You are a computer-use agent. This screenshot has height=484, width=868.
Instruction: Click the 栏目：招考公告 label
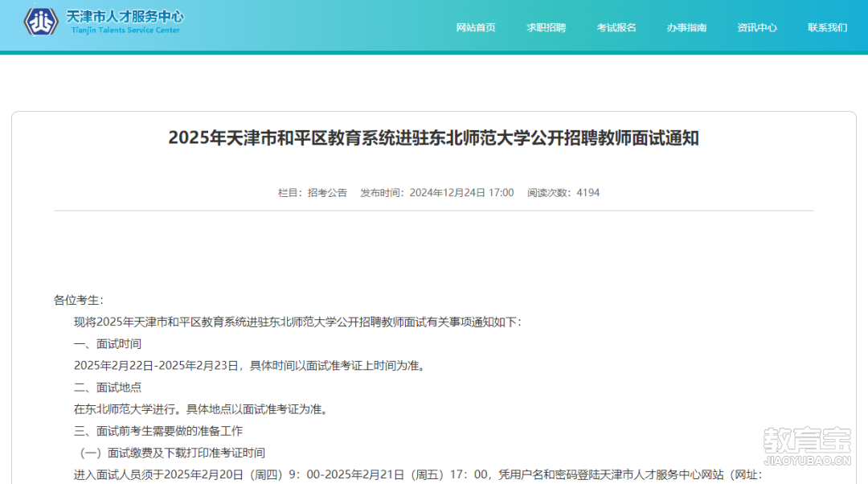pyautogui.click(x=312, y=193)
